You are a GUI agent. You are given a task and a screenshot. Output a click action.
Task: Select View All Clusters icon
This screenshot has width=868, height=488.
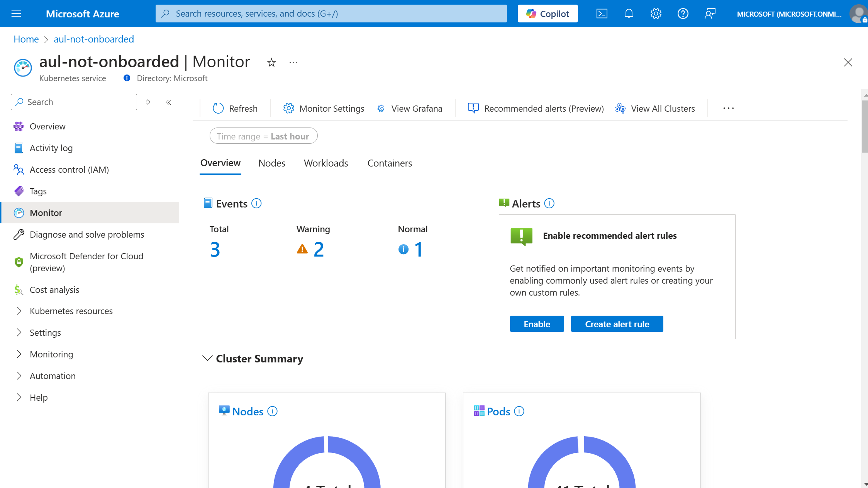tap(620, 108)
